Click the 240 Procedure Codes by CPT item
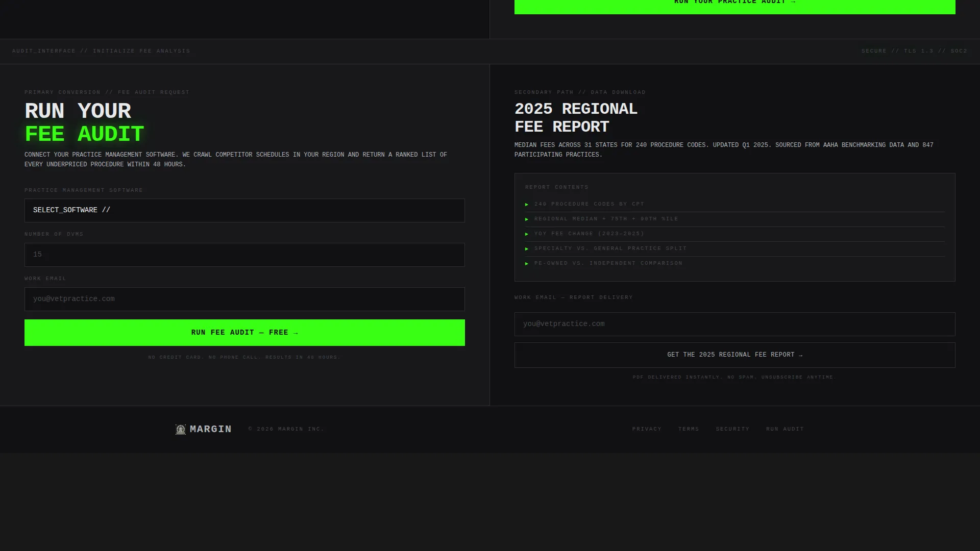Viewport: 980px width, 551px height. pyautogui.click(x=589, y=204)
